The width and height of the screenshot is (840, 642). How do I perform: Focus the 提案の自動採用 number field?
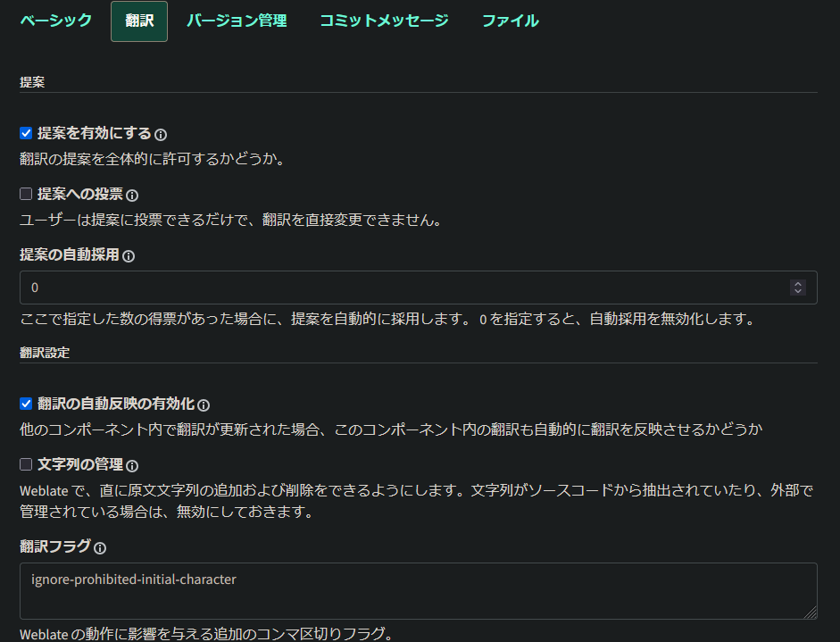(x=419, y=288)
